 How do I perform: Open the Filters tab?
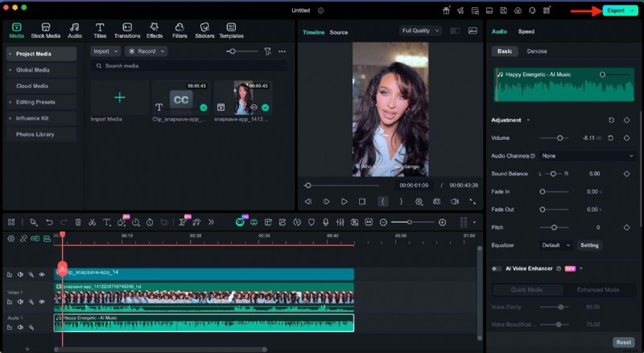(180, 31)
